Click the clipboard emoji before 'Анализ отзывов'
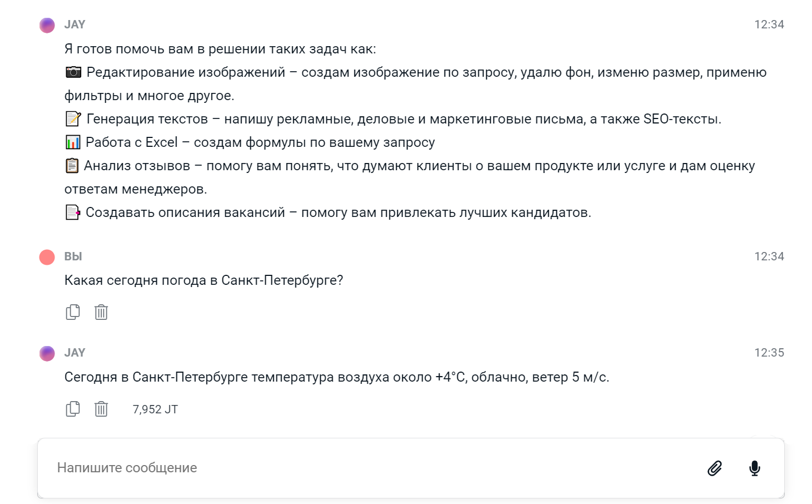The image size is (812, 504). click(72, 166)
